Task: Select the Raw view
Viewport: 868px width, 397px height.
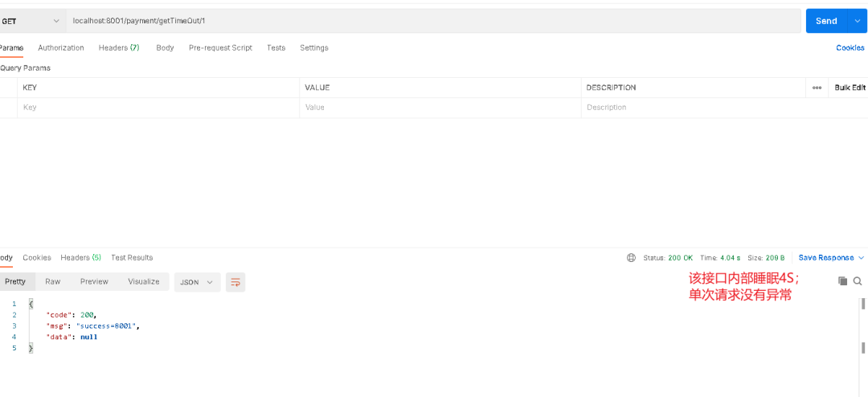Action: 52,281
